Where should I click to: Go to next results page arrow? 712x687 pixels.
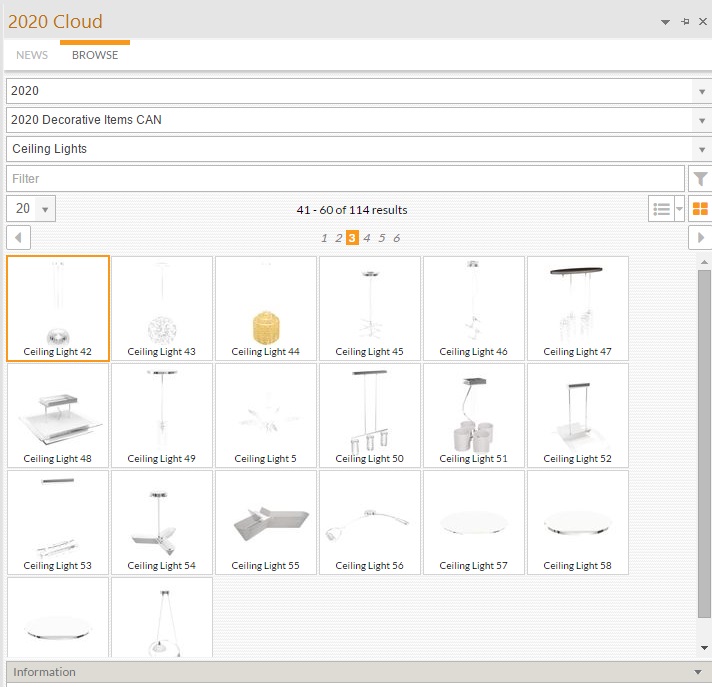point(700,237)
